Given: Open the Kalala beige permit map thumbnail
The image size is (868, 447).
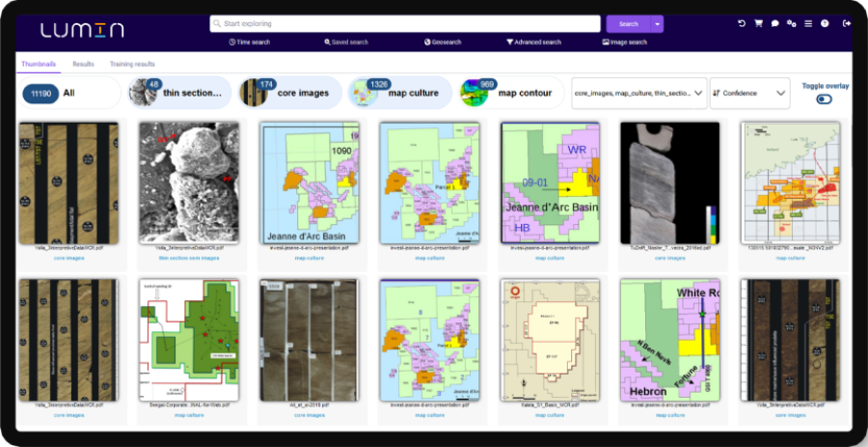Looking at the screenshot, I should coord(551,340).
